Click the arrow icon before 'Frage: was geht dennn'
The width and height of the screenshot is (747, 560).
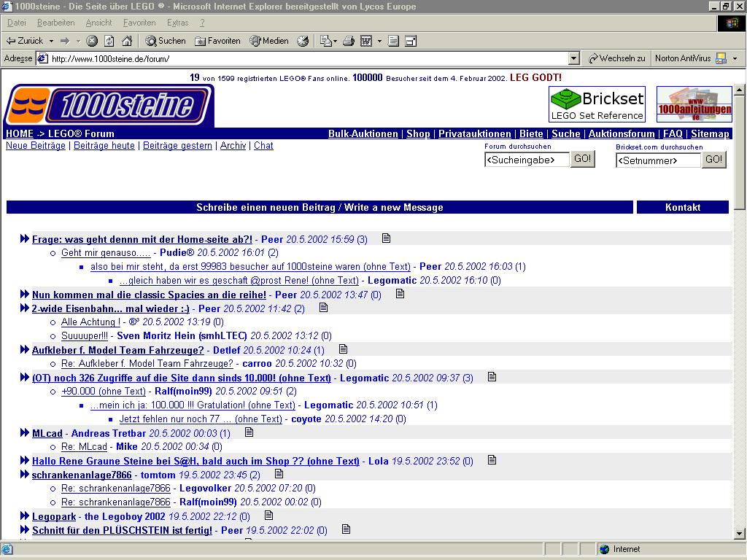click(25, 238)
